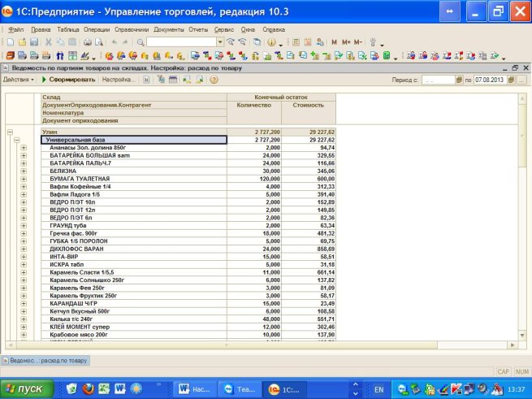The width and height of the screenshot is (532, 399).
Task: Click the Сформировать button
Action: click(x=68, y=80)
